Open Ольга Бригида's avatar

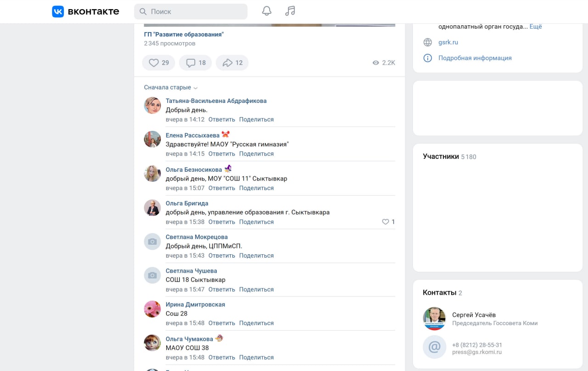tap(153, 208)
